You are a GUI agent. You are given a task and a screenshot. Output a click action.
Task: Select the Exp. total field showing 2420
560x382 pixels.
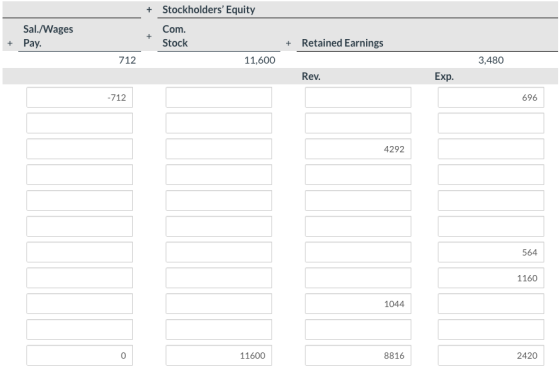491,355
